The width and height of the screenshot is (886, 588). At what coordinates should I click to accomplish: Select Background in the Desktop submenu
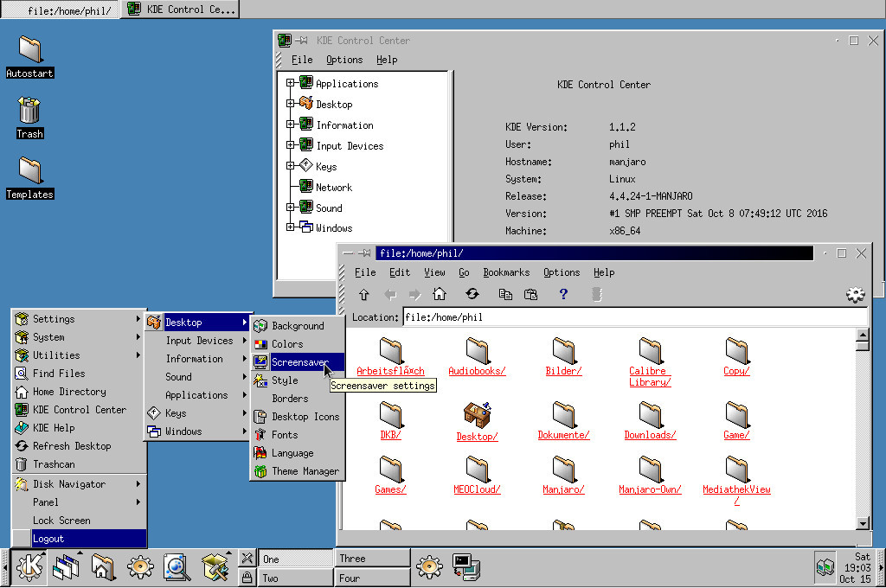pos(298,326)
